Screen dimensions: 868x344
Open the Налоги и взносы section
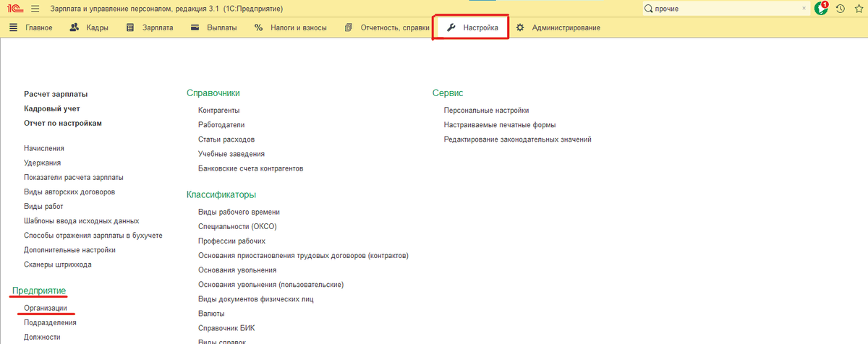[x=291, y=27]
